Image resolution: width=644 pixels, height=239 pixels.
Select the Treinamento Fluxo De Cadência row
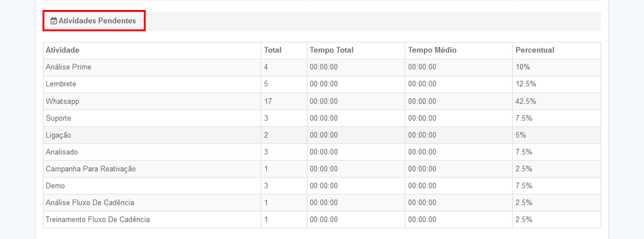(x=322, y=220)
